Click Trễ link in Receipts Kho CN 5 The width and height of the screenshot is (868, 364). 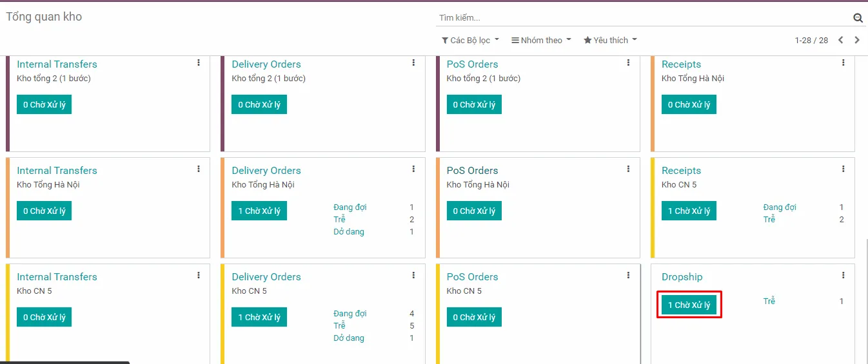click(769, 220)
